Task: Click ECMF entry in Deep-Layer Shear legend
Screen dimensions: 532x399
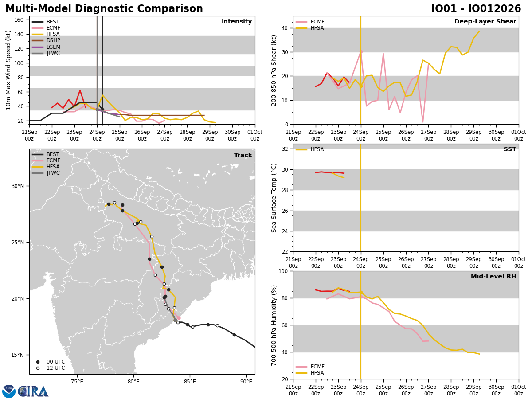Action: point(310,22)
